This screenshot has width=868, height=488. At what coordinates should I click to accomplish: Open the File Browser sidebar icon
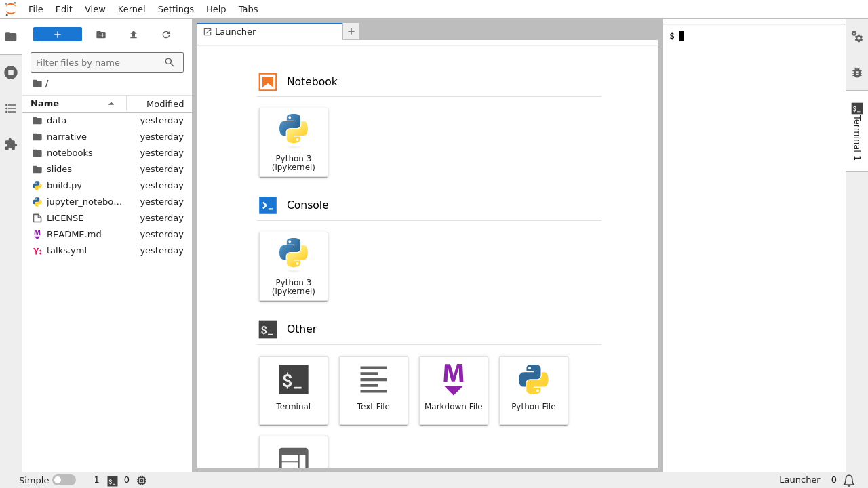point(11,37)
